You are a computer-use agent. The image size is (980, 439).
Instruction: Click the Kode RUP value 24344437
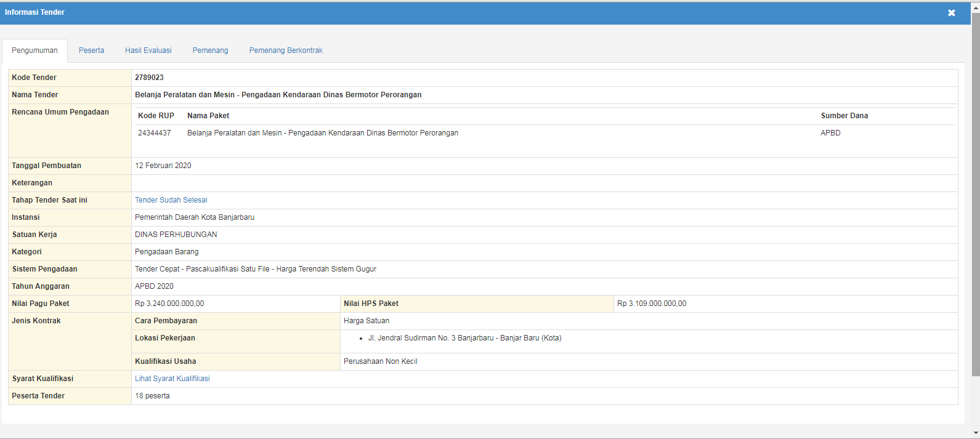155,133
